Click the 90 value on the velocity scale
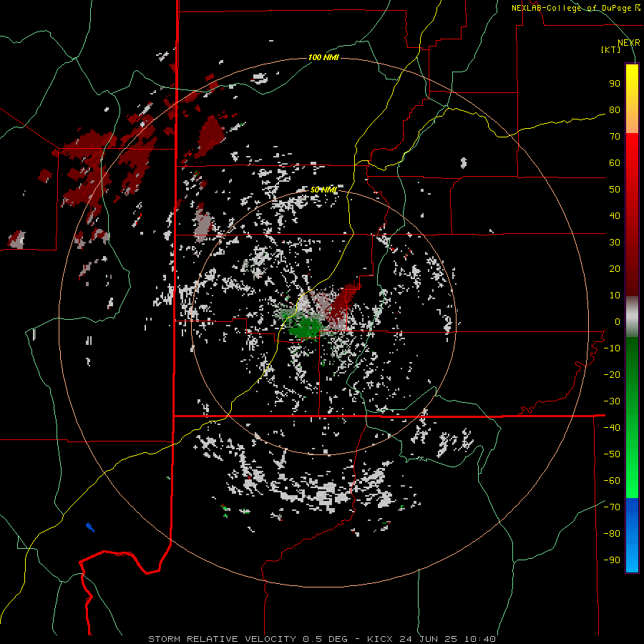Viewport: 644px width, 644px height. coord(615,84)
